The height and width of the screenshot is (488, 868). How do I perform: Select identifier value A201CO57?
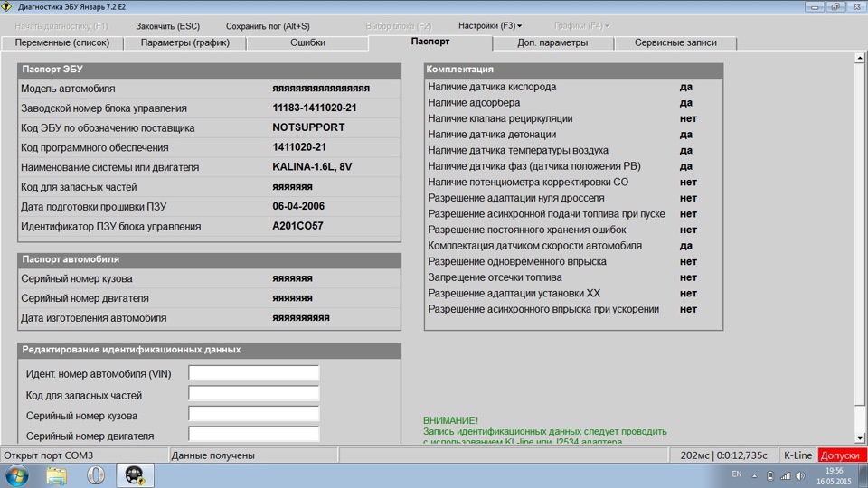point(297,226)
